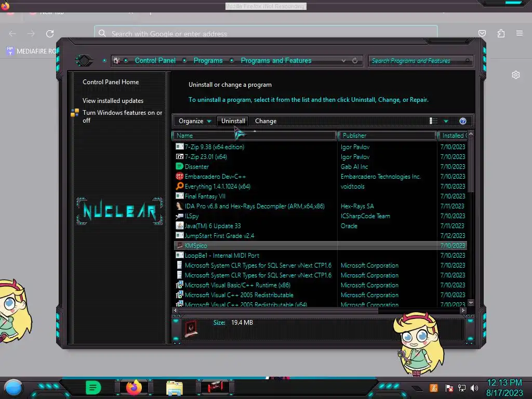This screenshot has width=532, height=399.
Task: Click the Visual Basic/C++ Runtime icon
Action: coord(179,285)
